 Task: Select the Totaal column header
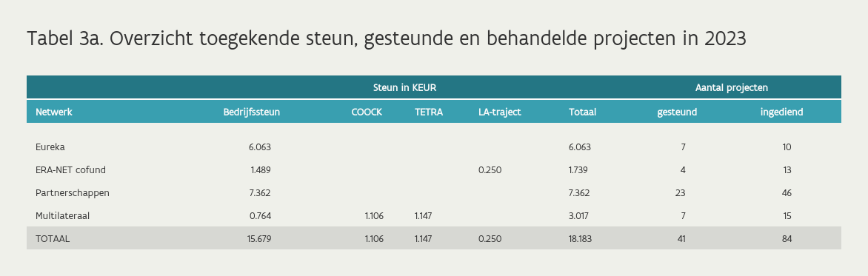[x=582, y=112]
